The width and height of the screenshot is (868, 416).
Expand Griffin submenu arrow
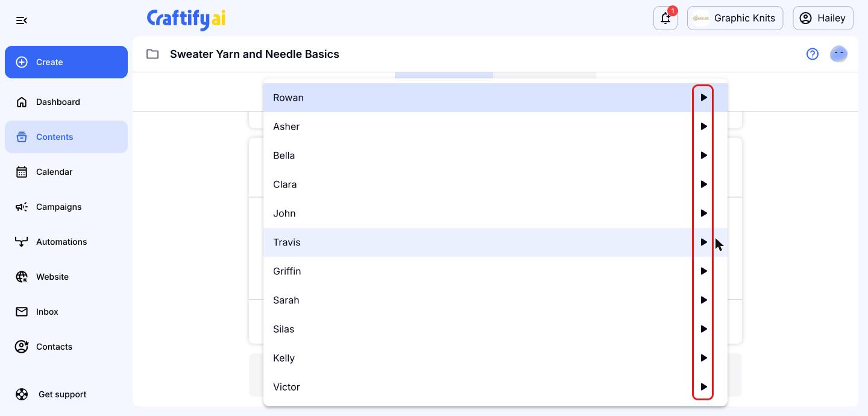pos(703,271)
